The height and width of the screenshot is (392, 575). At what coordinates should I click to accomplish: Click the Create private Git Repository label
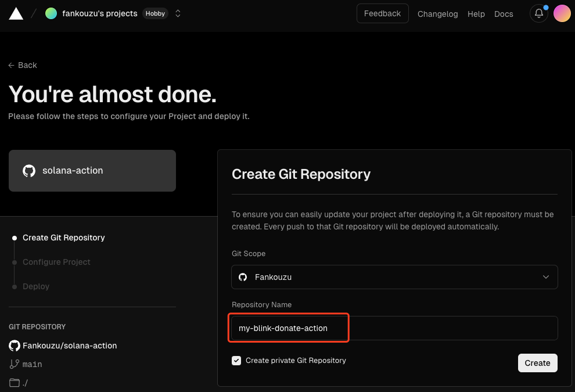click(x=296, y=361)
